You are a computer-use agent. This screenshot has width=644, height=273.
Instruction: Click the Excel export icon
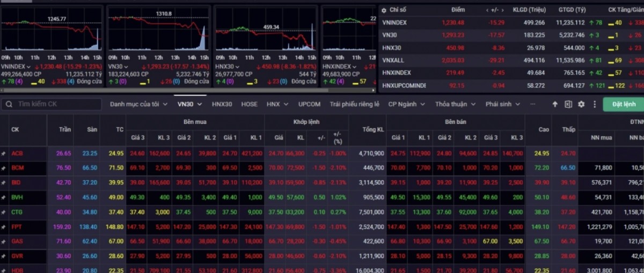click(568, 104)
